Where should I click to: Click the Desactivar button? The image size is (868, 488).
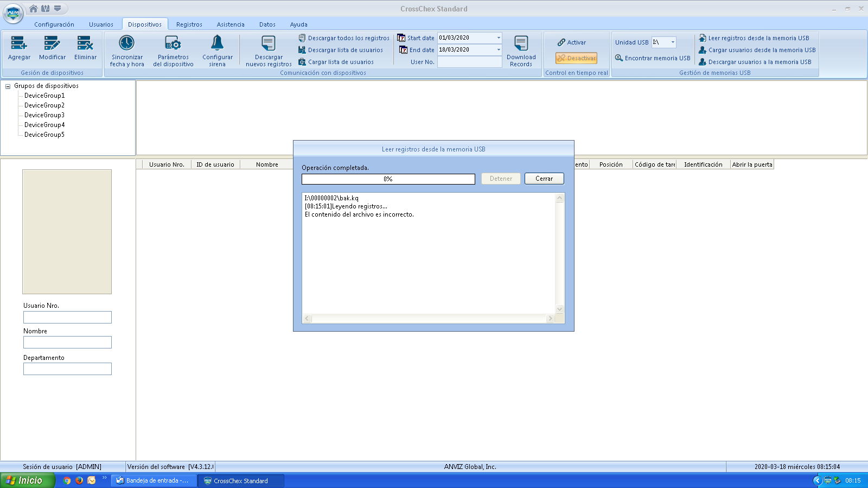tap(576, 58)
